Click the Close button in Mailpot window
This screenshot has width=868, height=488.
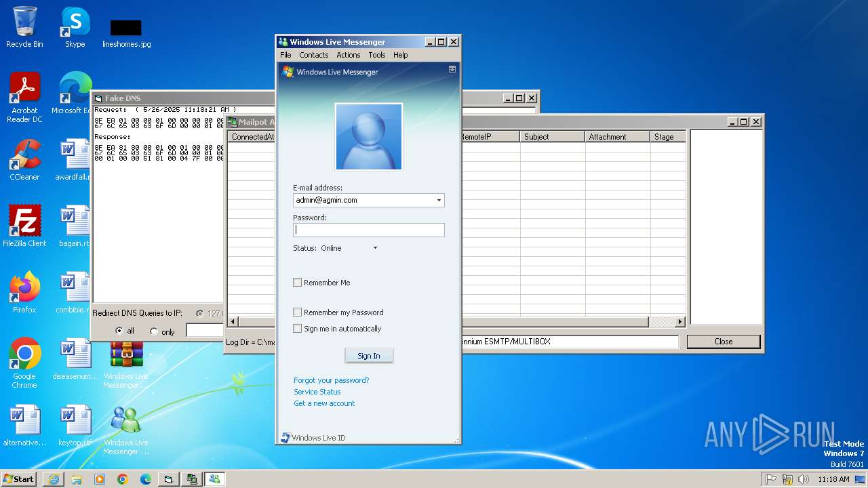tap(724, 342)
